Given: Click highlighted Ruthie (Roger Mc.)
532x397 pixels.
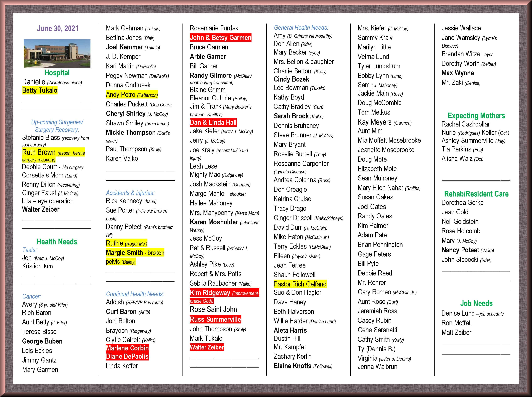Looking at the screenshot, I should click(x=126, y=243).
